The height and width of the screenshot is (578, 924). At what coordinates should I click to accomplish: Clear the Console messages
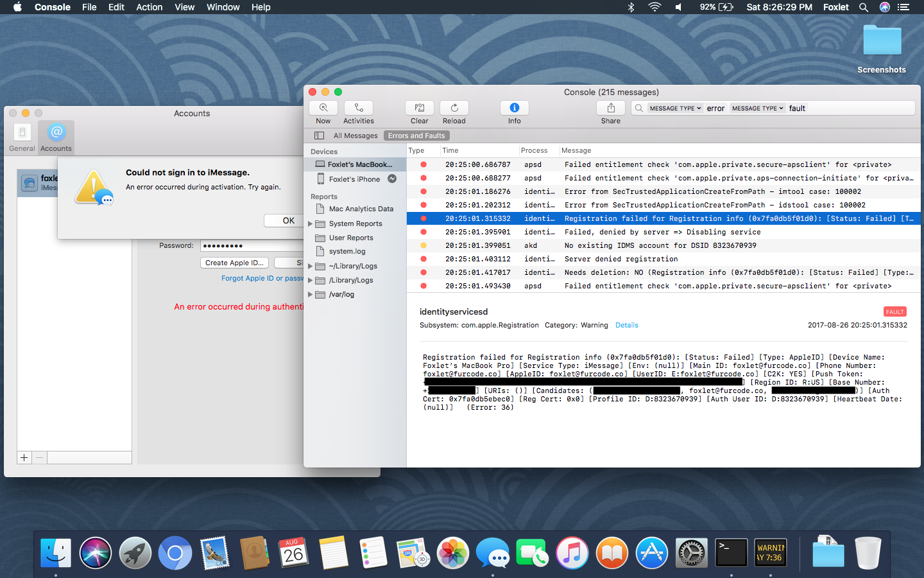(420, 108)
